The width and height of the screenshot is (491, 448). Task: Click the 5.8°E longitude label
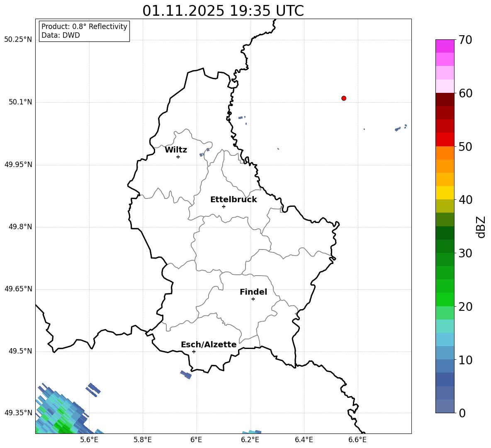tap(143, 440)
